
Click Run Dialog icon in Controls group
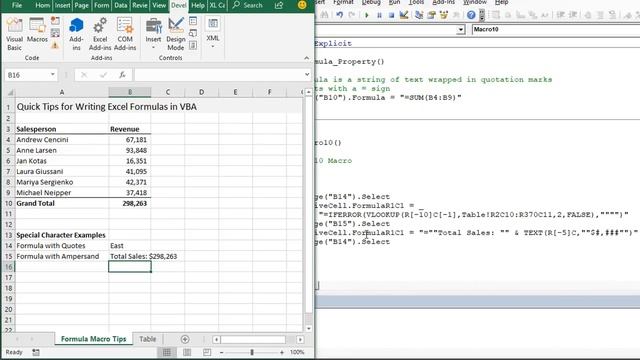(193, 45)
